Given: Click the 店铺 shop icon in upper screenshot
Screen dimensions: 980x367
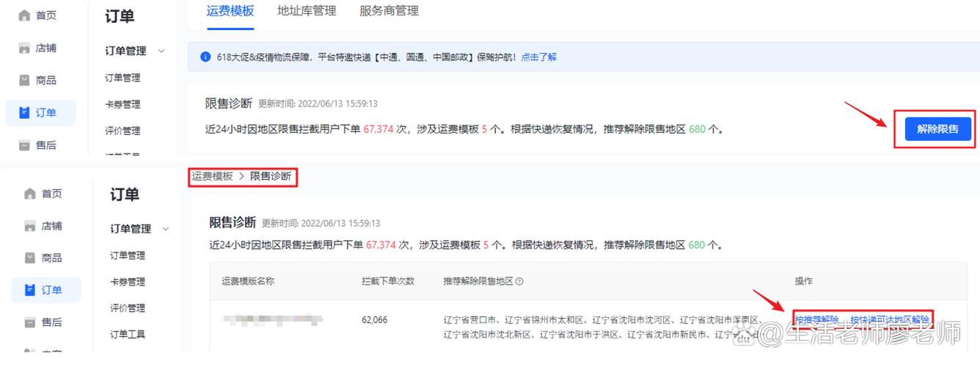Looking at the screenshot, I should [x=25, y=48].
